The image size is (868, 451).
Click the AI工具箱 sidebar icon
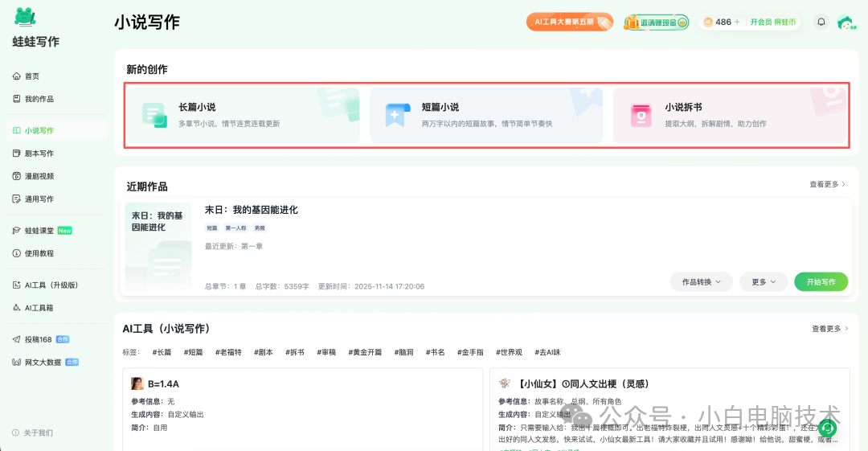point(17,307)
